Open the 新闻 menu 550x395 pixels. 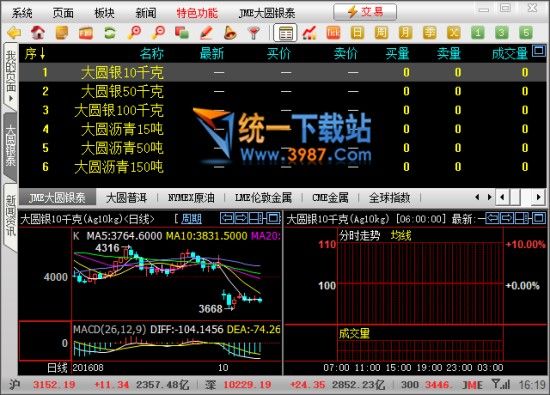(146, 13)
